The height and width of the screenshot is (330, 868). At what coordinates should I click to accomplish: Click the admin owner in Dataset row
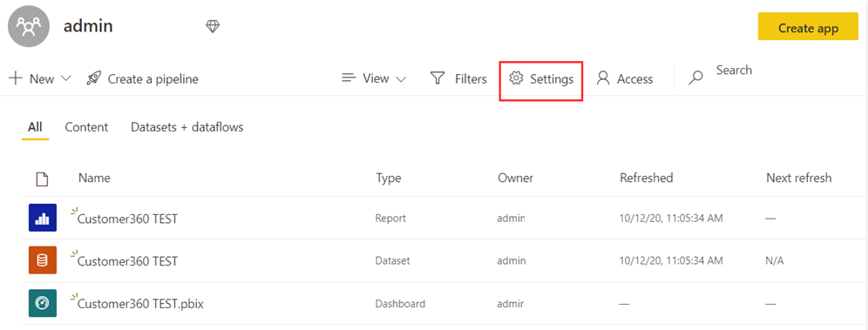pos(512,261)
